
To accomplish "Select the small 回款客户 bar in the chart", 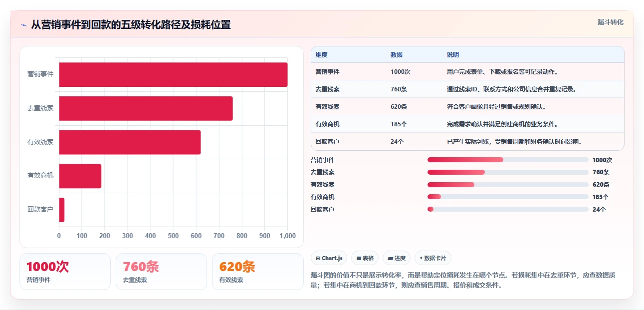I will click(x=61, y=210).
